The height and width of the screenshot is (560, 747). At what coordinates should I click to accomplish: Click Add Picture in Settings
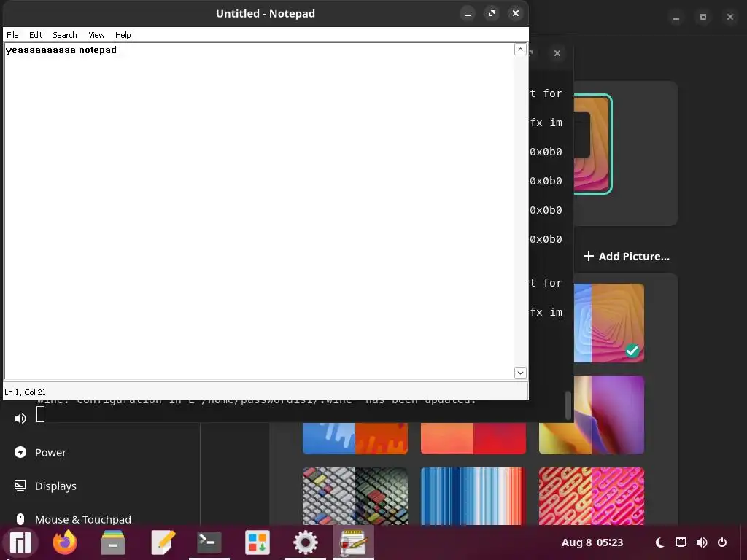pos(627,256)
